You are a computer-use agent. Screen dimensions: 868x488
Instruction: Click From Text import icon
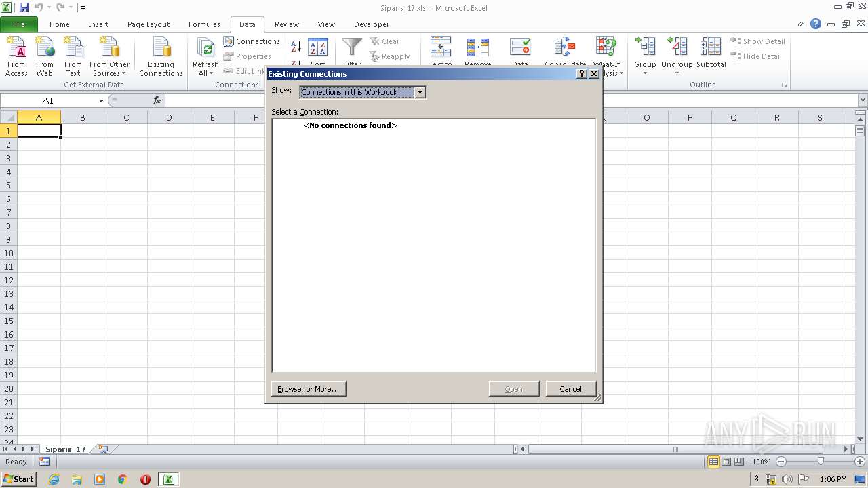73,57
